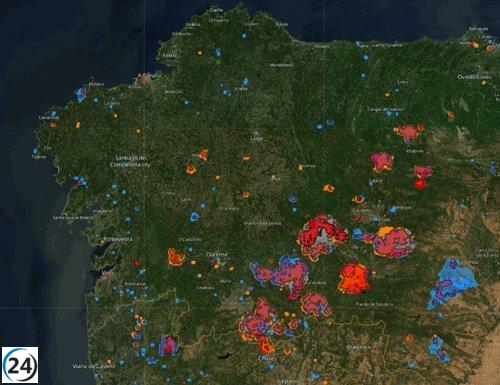The width and height of the screenshot is (500, 385).
Task: Select the Bragança map label
Action: (x=358, y=347)
